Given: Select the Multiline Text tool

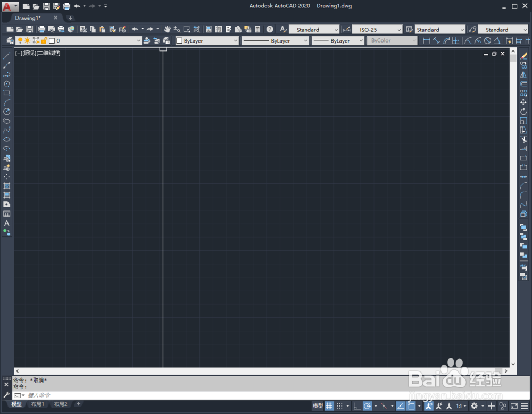Looking at the screenshot, I should (x=6, y=222).
